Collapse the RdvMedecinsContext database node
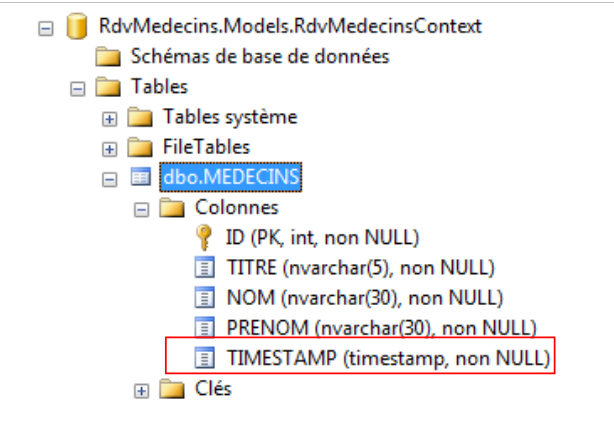 point(45,28)
